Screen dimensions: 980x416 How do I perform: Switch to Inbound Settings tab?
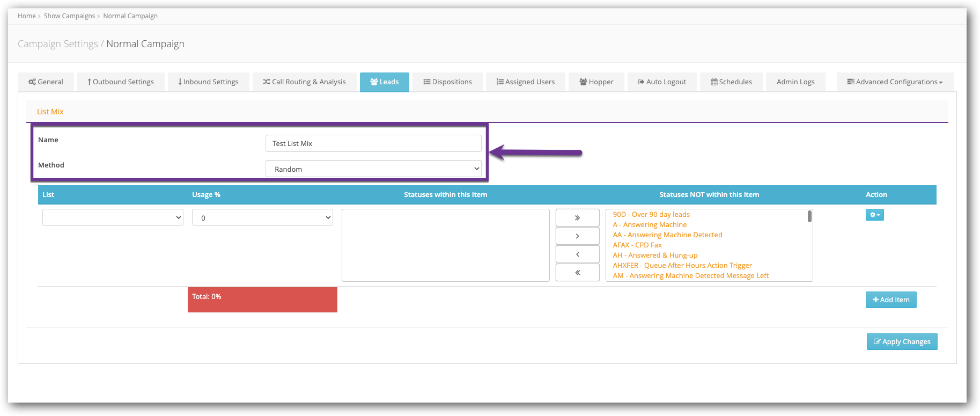point(209,82)
